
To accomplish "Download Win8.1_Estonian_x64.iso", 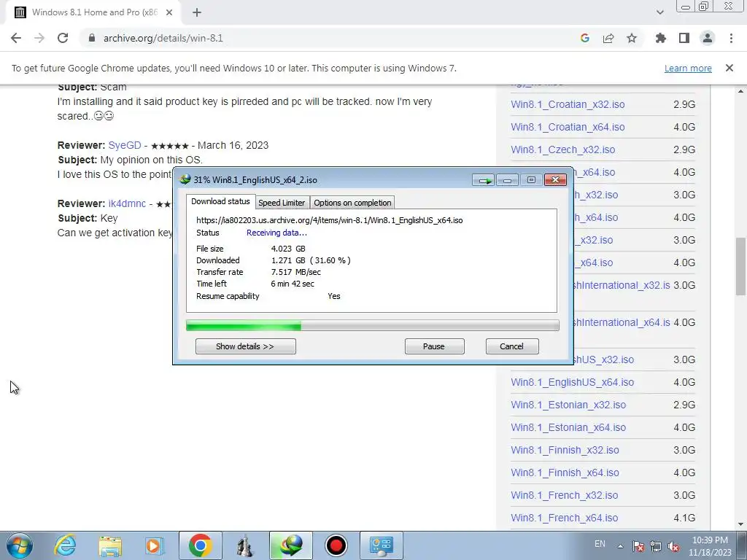I will pos(568,427).
